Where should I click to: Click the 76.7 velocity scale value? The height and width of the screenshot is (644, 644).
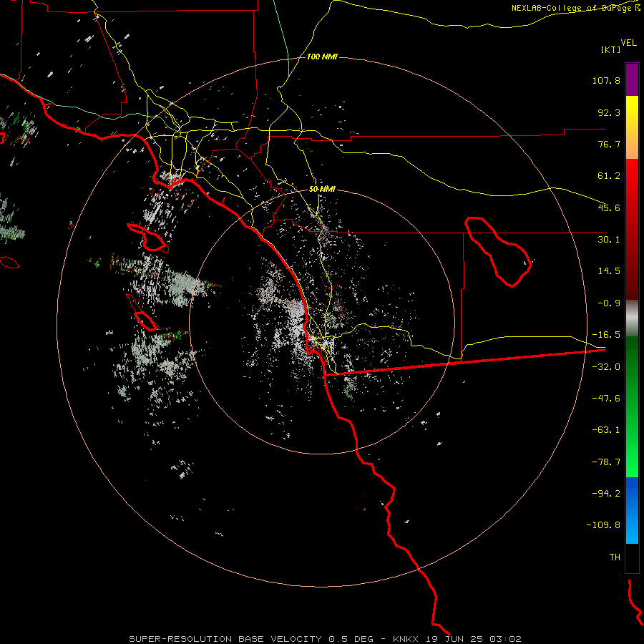(609, 144)
